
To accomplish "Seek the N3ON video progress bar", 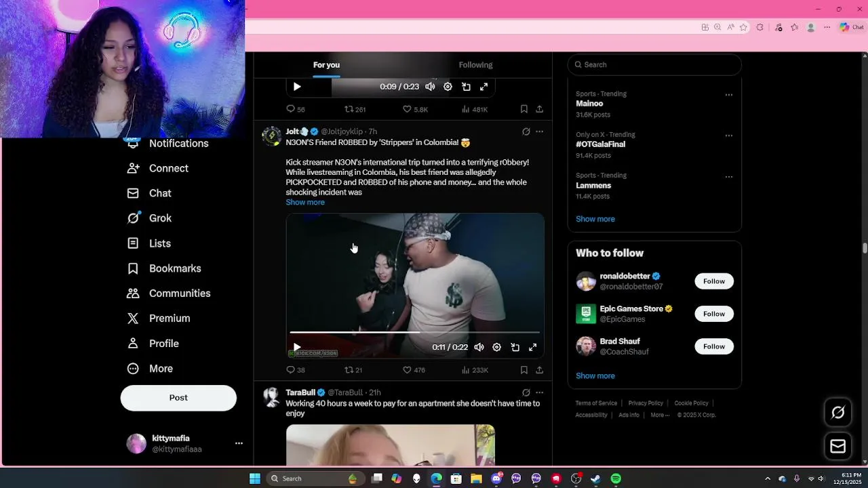I will tap(415, 333).
